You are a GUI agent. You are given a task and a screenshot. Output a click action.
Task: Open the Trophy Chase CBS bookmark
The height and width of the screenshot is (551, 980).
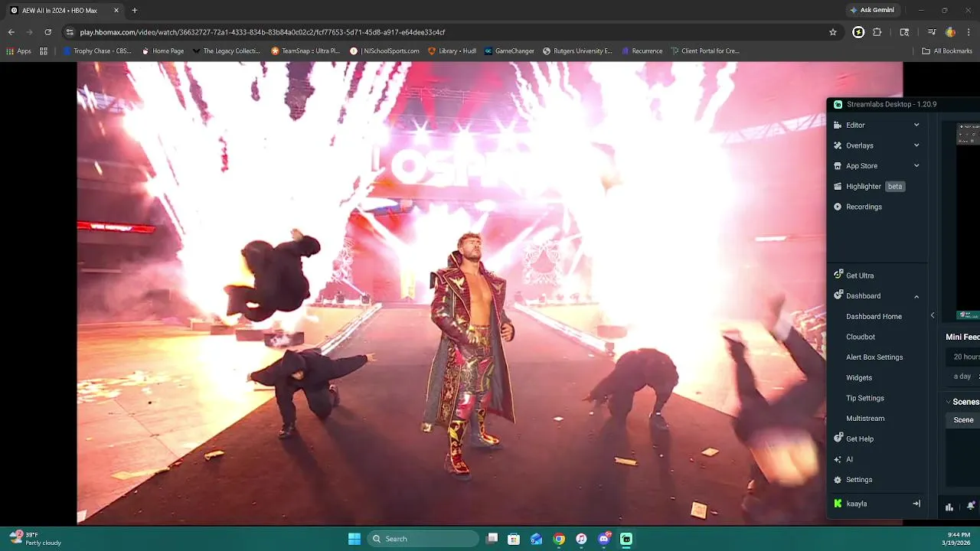tap(97, 51)
